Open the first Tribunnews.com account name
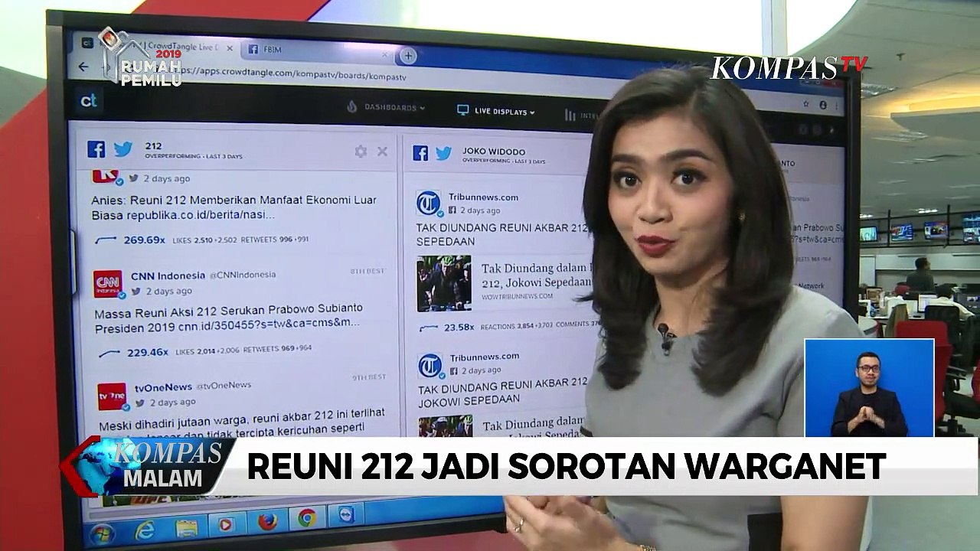Image resolution: width=980 pixels, height=551 pixels. [x=483, y=197]
